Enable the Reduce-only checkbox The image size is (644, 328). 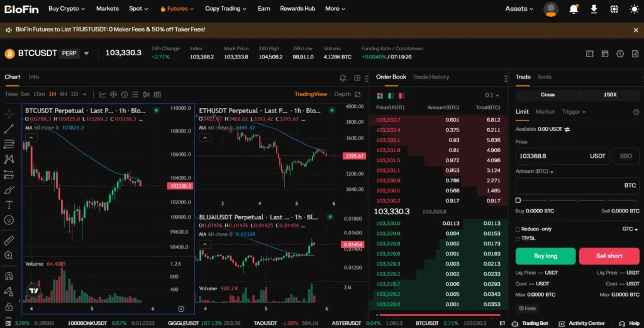[518, 229]
